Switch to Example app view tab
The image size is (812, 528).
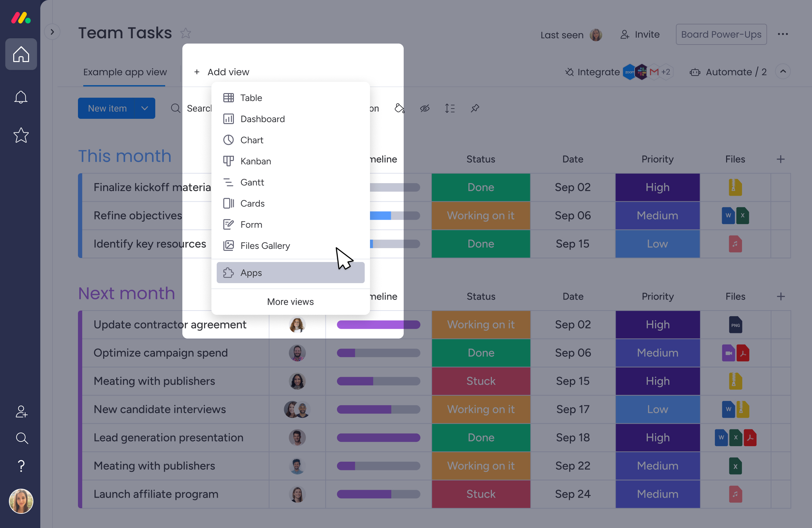click(125, 72)
